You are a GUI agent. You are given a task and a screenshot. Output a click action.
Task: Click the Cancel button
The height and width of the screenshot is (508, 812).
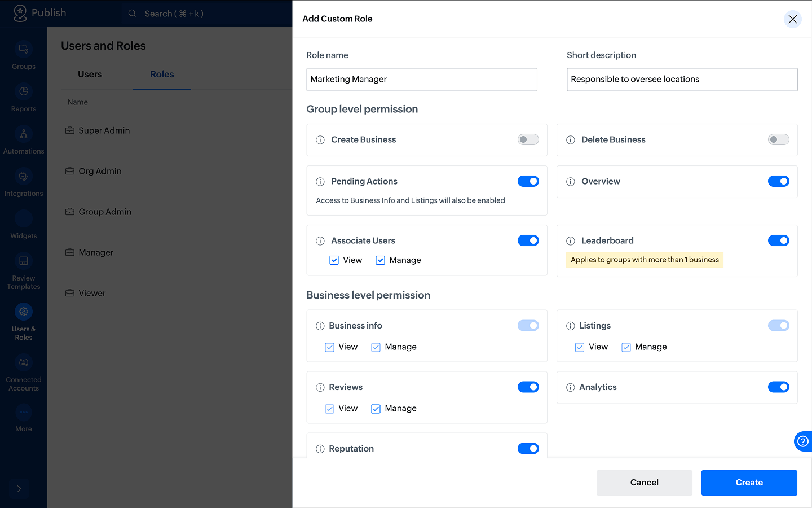(x=645, y=483)
